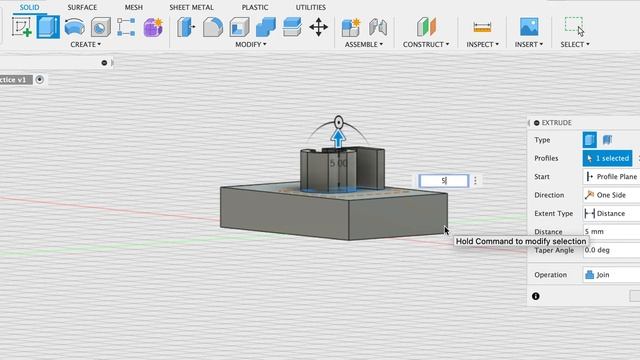
Task: Select the Revolve tool
Action: (x=75, y=27)
